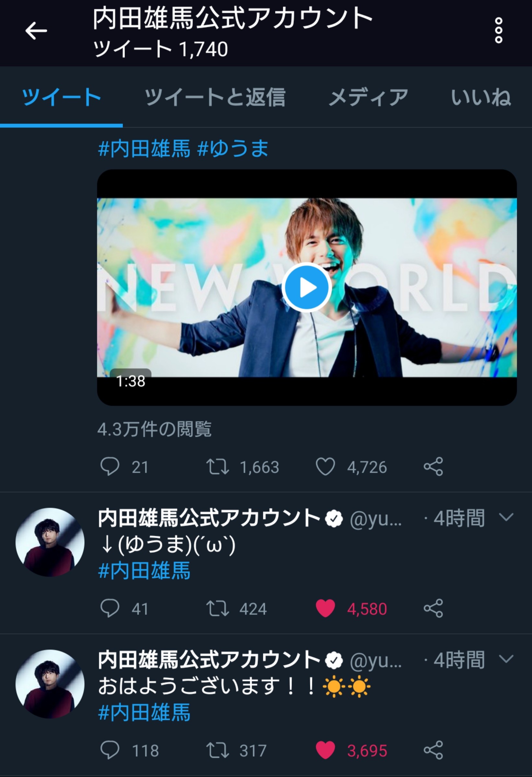Retweet the video tweet showing 1,663 retweets

click(217, 467)
